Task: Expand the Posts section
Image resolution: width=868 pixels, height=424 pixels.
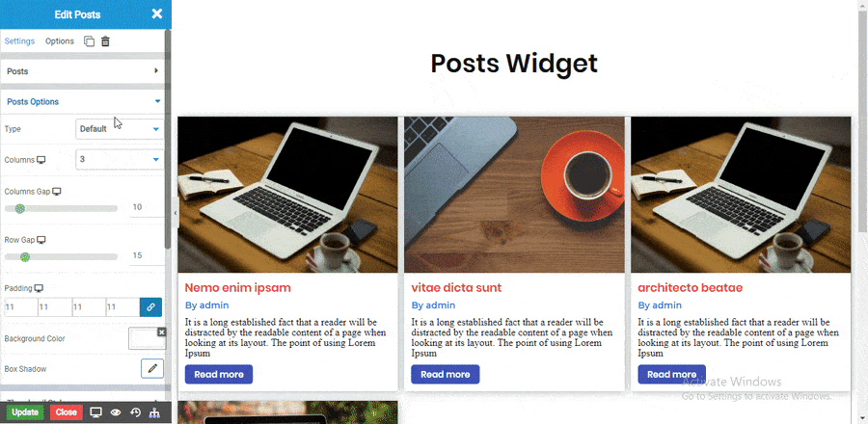Action: (x=82, y=71)
